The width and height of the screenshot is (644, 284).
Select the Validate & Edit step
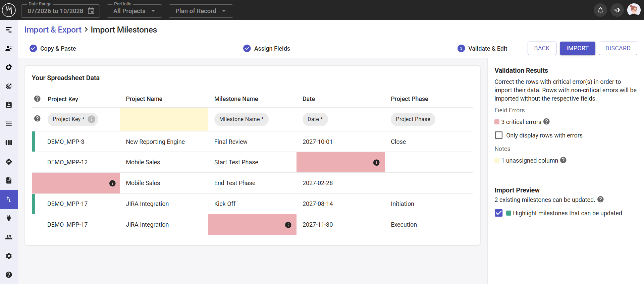tap(482, 49)
